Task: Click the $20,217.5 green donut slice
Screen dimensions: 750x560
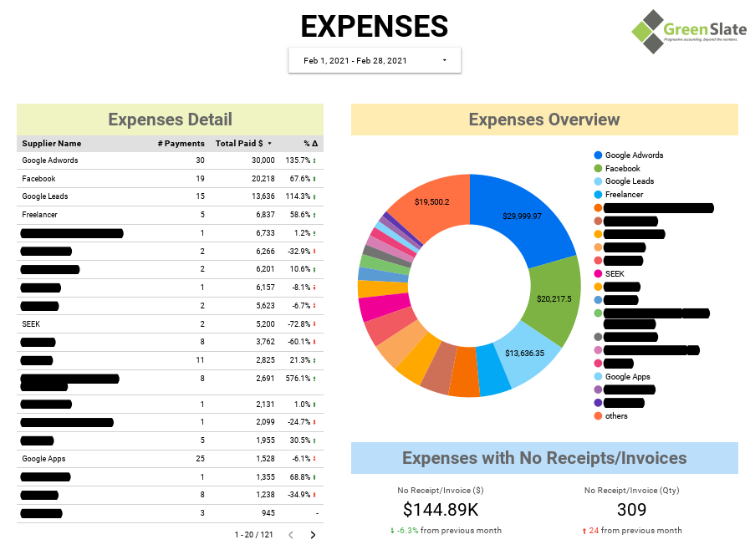Action: click(x=554, y=299)
